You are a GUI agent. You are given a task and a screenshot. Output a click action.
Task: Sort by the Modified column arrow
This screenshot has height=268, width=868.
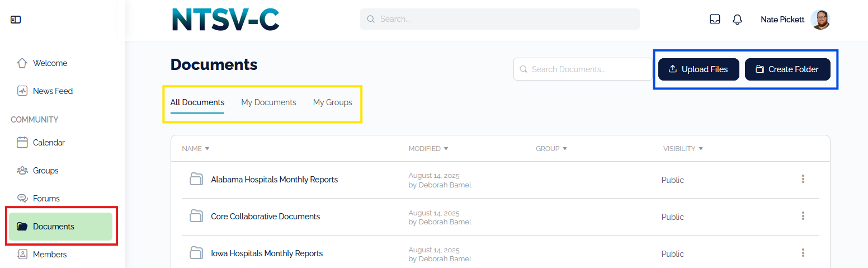point(446,149)
